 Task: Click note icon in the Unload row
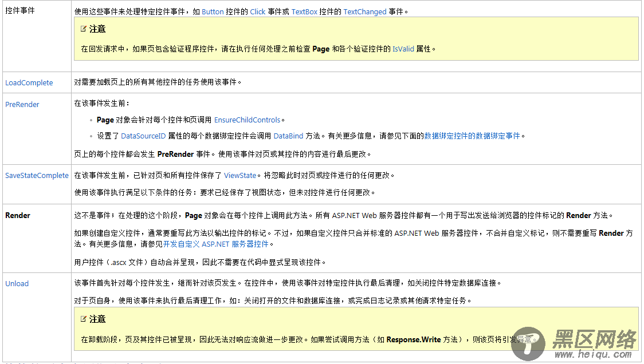[x=84, y=319]
